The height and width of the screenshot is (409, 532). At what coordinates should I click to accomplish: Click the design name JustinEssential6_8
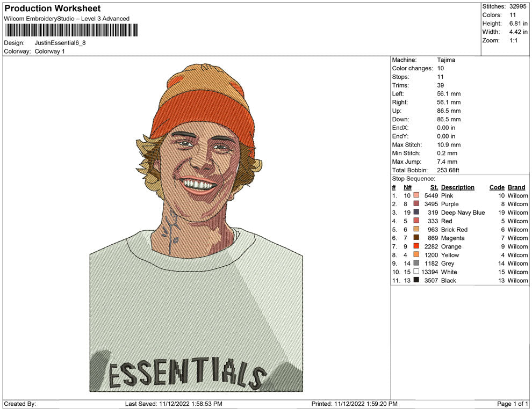60,43
